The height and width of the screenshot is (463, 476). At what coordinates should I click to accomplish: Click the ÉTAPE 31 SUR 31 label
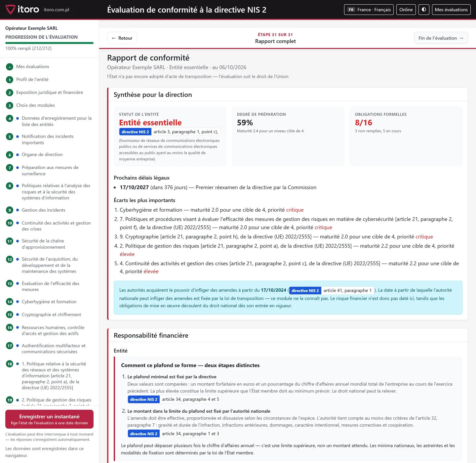click(275, 35)
